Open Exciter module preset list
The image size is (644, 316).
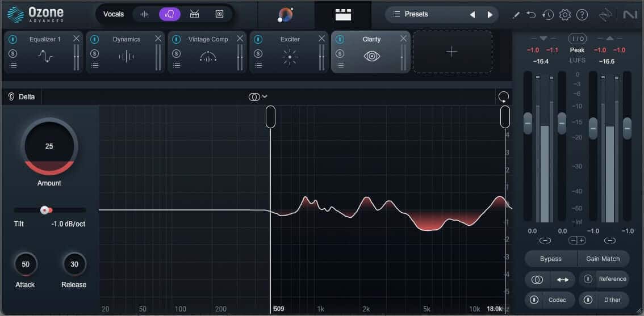[x=258, y=65]
